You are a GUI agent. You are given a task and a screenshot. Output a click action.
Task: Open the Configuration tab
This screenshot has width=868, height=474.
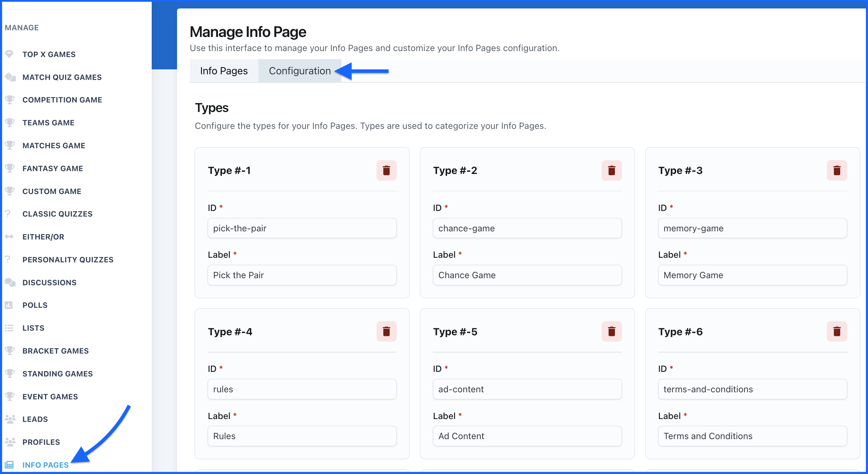(300, 71)
